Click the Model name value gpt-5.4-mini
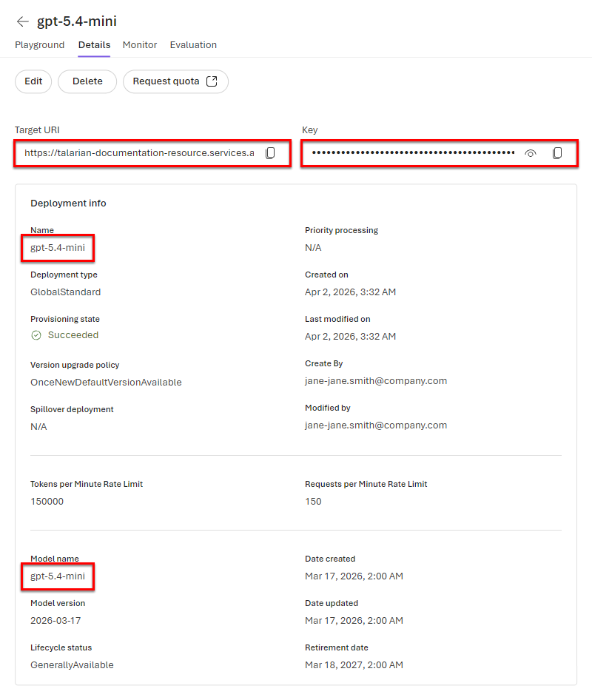Screen dimensions: 592x700 [x=58, y=576]
